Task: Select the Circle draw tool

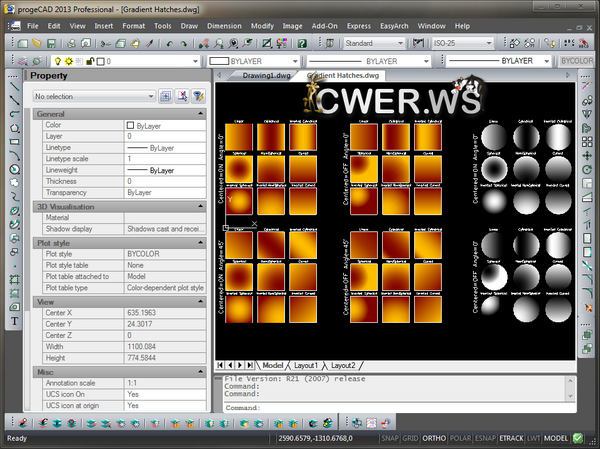Action: pyautogui.click(x=15, y=170)
